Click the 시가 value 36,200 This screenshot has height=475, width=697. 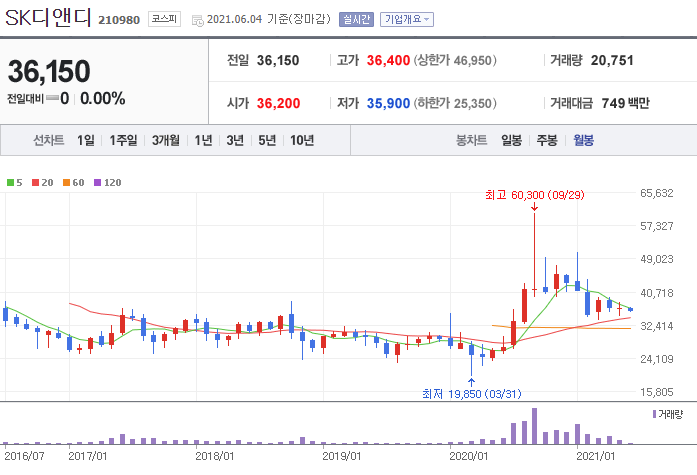pos(278,104)
